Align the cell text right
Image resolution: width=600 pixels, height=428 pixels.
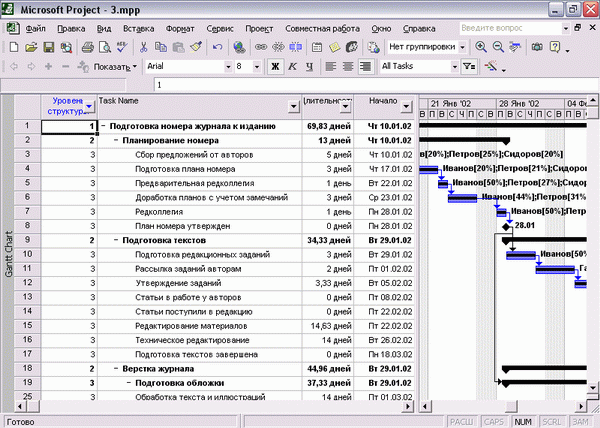pyautogui.click(x=365, y=67)
